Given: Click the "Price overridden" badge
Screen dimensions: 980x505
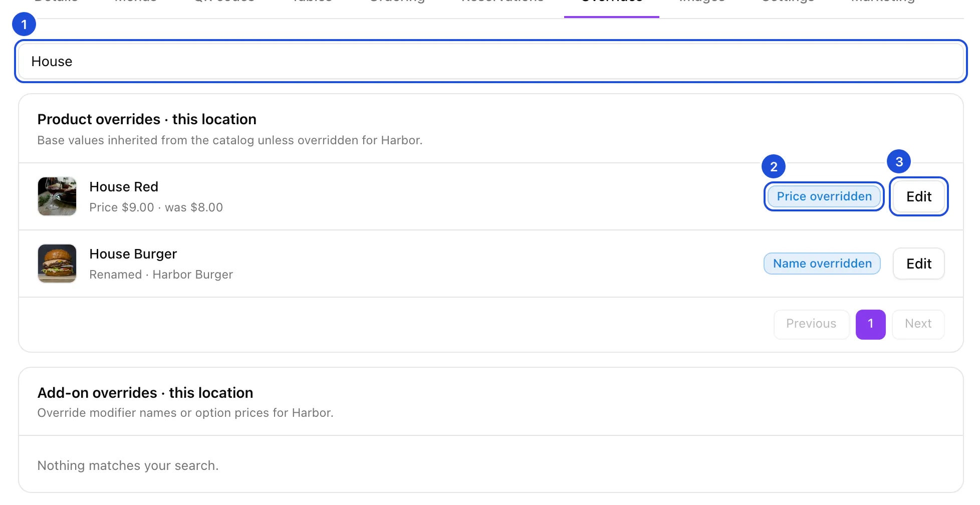Looking at the screenshot, I should (824, 196).
